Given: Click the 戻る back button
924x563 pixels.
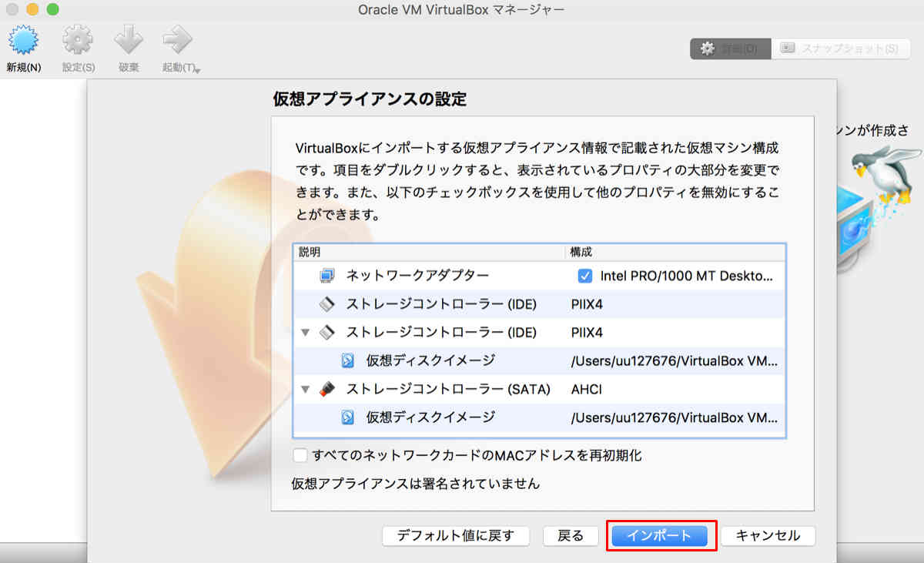Looking at the screenshot, I should coord(571,535).
